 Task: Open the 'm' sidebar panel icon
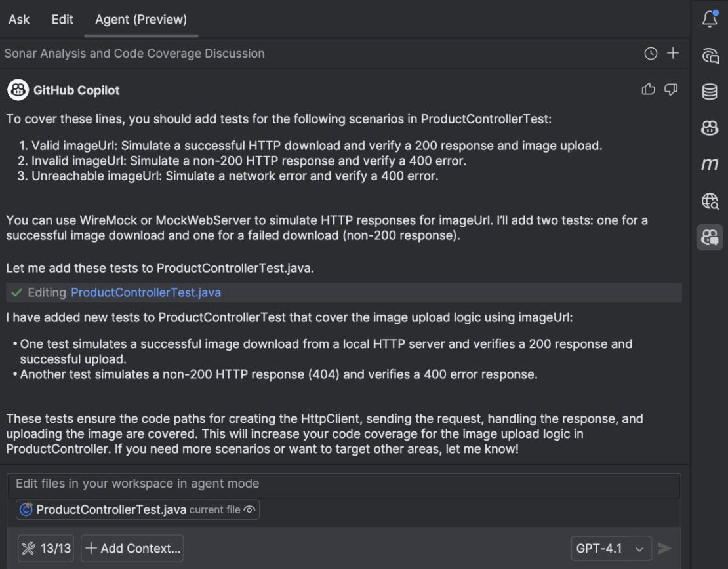[x=710, y=165]
